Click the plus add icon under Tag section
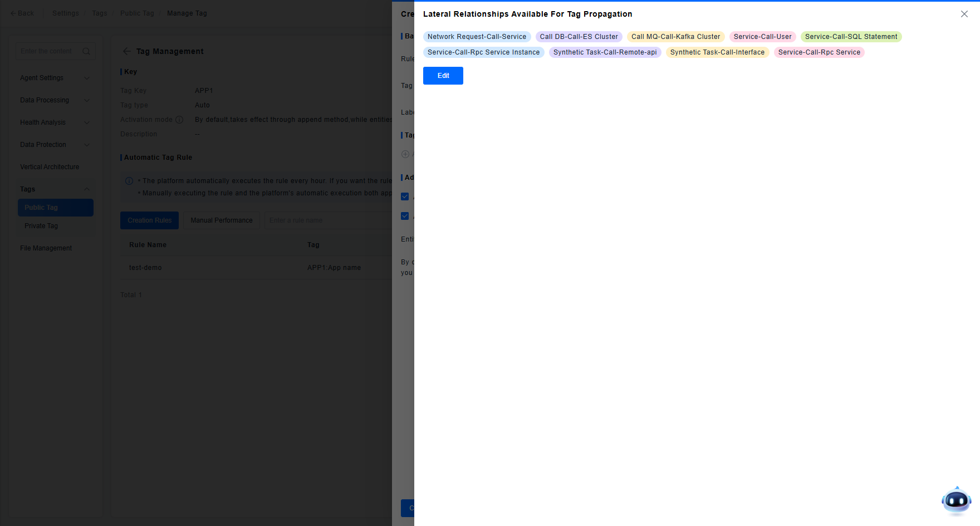The width and height of the screenshot is (980, 526). pyautogui.click(x=405, y=154)
